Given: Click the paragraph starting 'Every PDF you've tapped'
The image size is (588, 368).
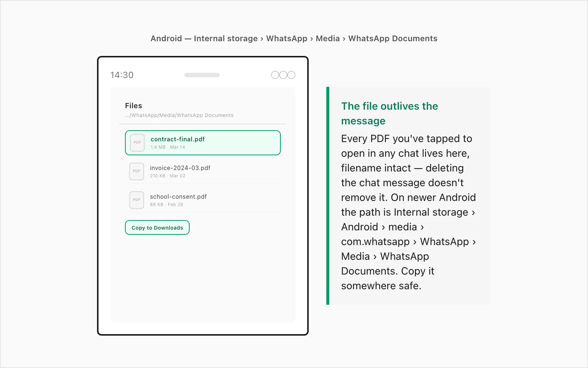Looking at the screenshot, I should click(x=408, y=212).
